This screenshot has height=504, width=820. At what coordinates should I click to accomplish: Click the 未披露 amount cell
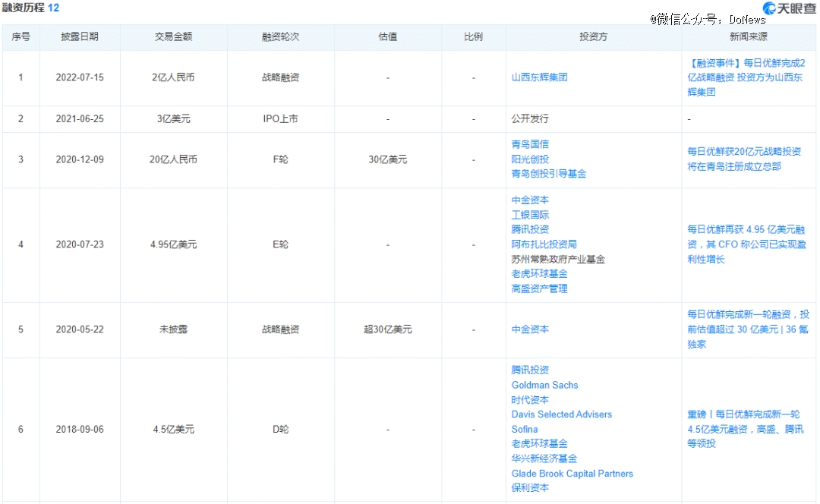coord(173,329)
